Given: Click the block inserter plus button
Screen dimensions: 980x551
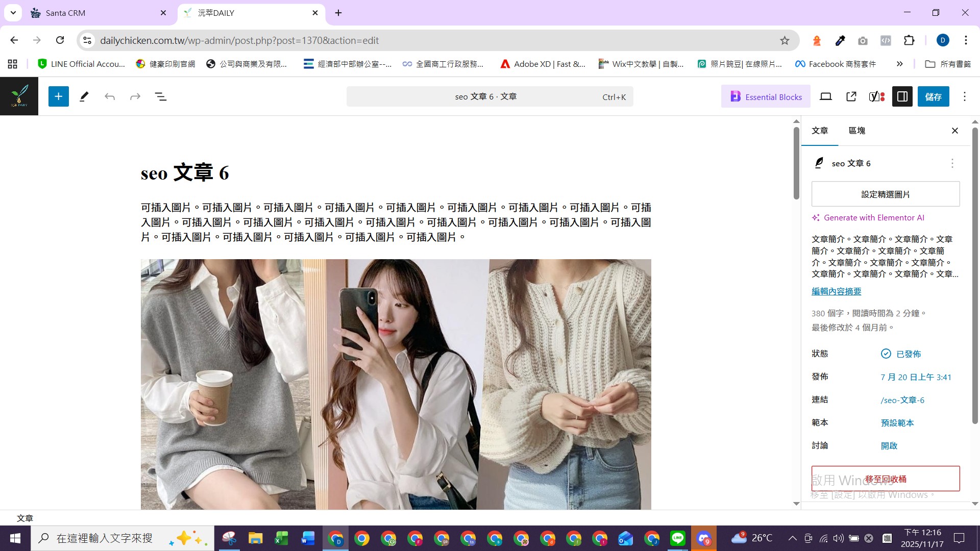Looking at the screenshot, I should coord(59,96).
